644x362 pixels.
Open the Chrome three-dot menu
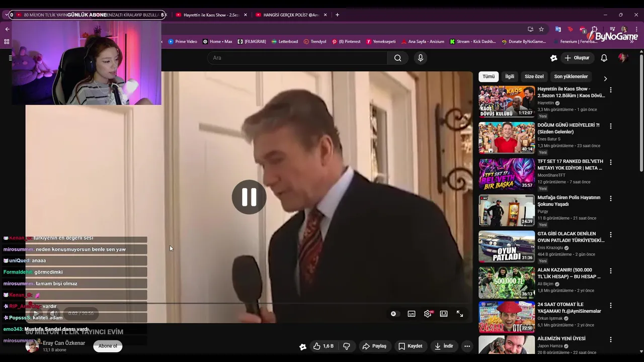[636, 29]
